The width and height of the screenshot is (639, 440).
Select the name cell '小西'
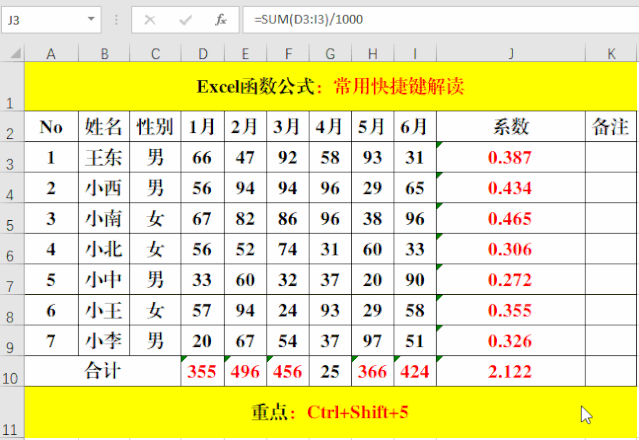point(104,188)
